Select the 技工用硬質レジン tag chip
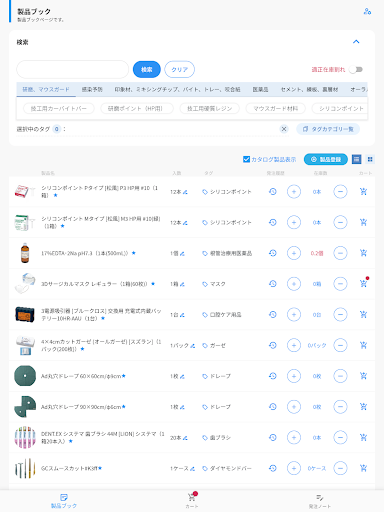The width and height of the screenshot is (384, 512). [x=209, y=108]
